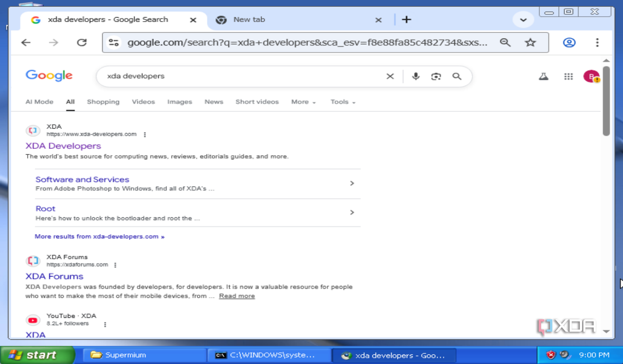Image resolution: width=623 pixels, height=364 pixels.
Task: Open the tab search dropdown arrow
Action: pos(523,20)
